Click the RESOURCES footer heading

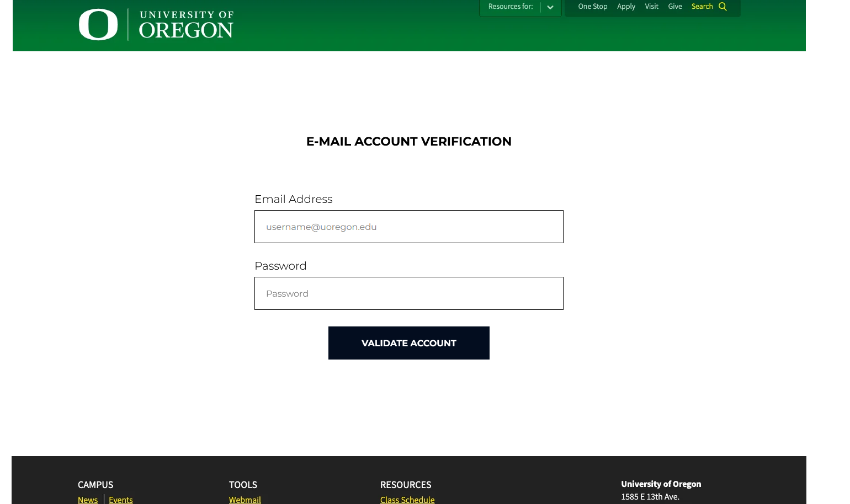pyautogui.click(x=406, y=485)
